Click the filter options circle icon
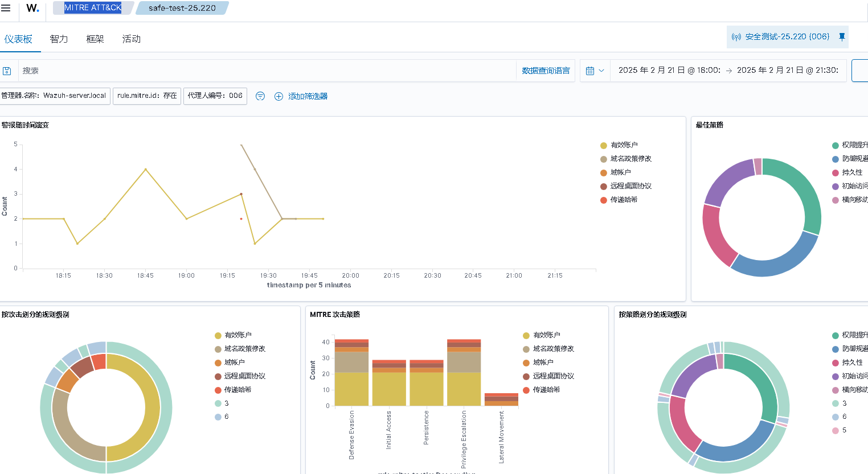868x474 pixels. [x=260, y=96]
